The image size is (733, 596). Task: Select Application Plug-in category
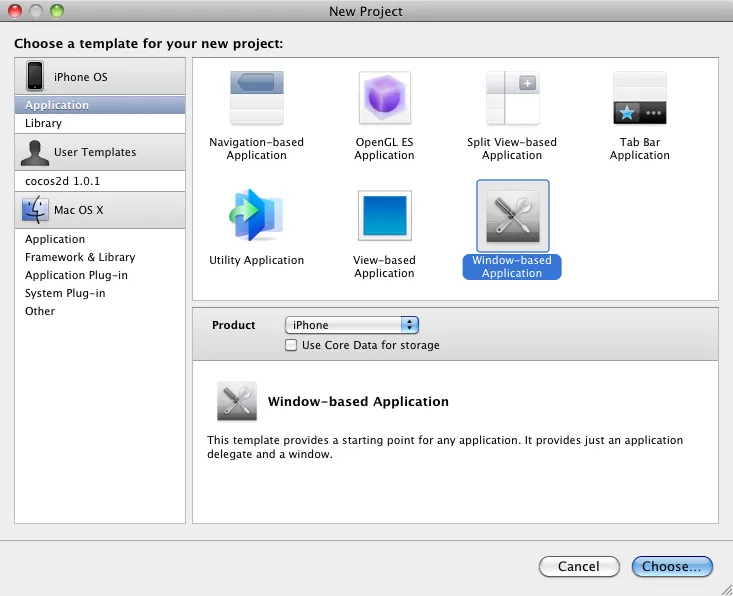point(100,275)
